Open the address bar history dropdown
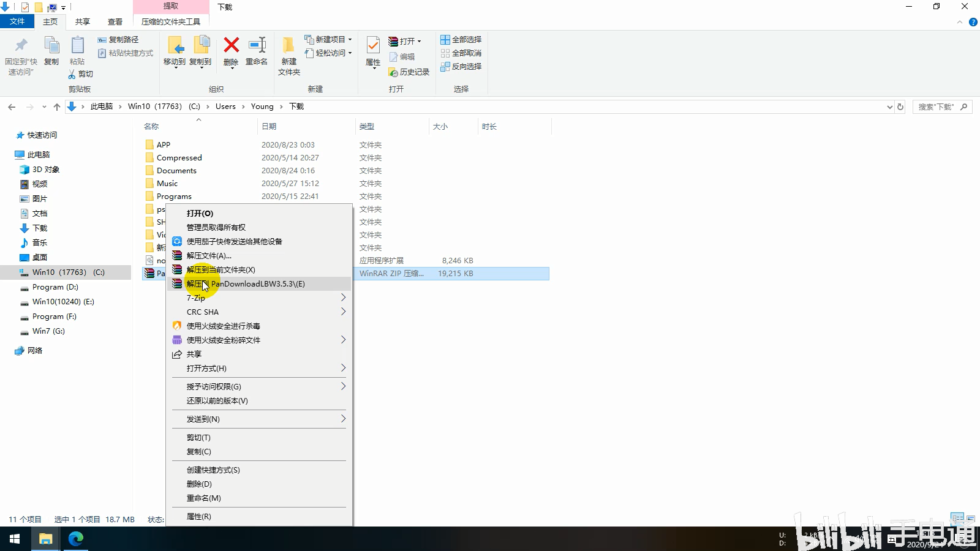The height and width of the screenshot is (551, 980). (x=889, y=107)
